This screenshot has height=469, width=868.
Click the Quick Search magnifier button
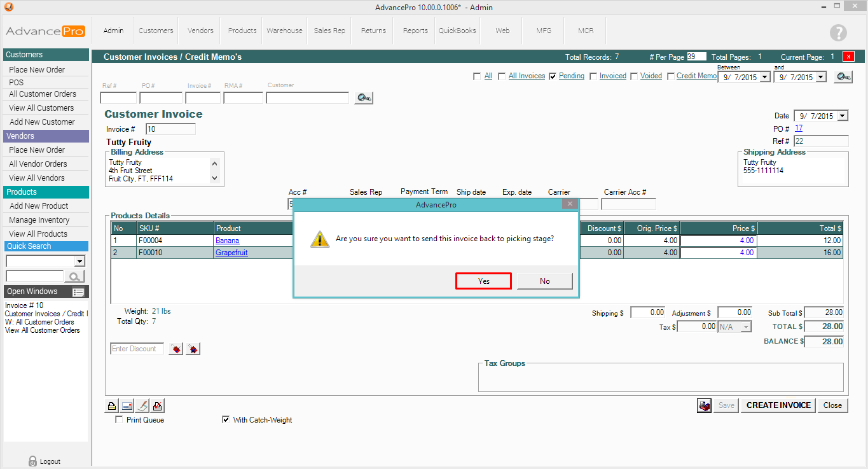tap(75, 276)
